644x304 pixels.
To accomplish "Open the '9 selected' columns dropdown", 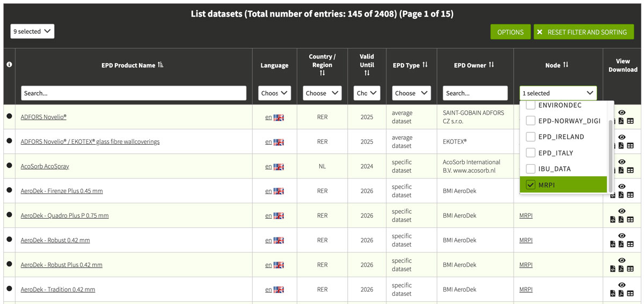I will tap(32, 31).
